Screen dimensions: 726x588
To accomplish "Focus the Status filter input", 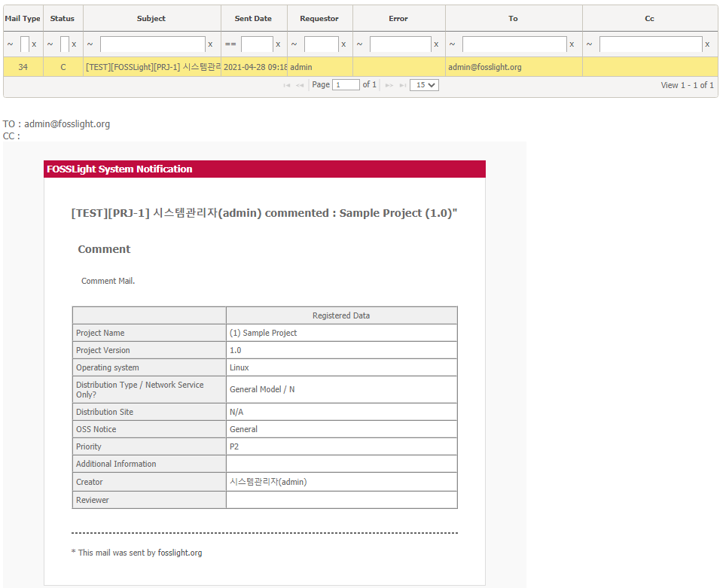I will tap(65, 44).
